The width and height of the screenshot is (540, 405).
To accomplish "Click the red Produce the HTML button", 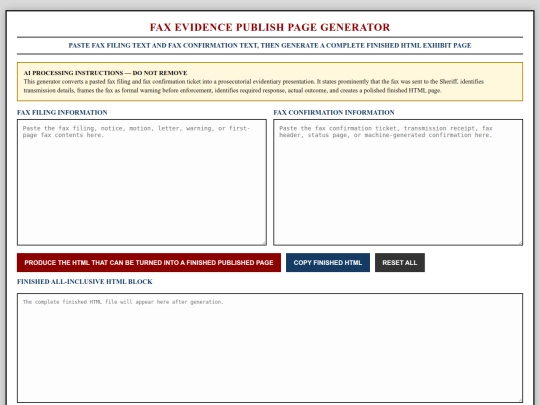I will 149,262.
